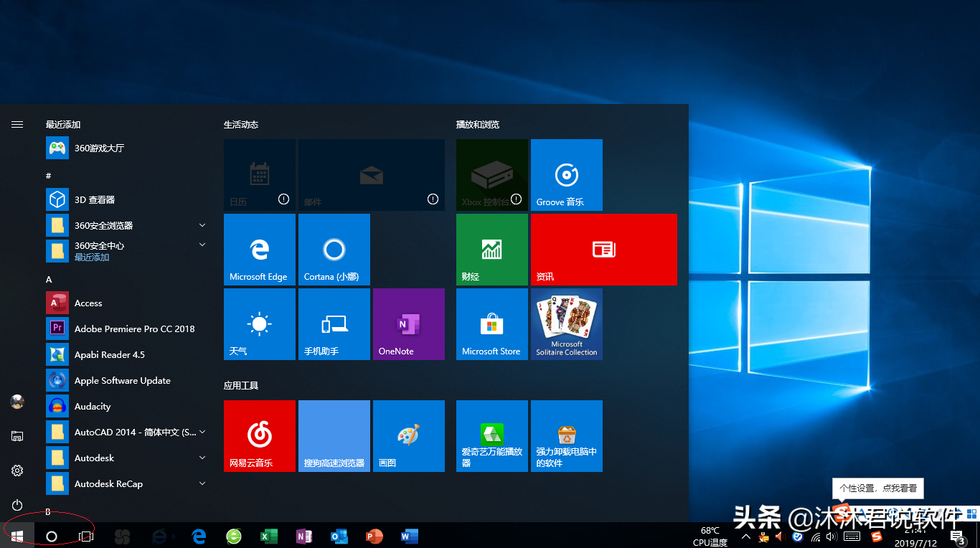Open the 搜狗高速浏览器 tile
Viewport: 980px width, 548px height.
click(334, 436)
